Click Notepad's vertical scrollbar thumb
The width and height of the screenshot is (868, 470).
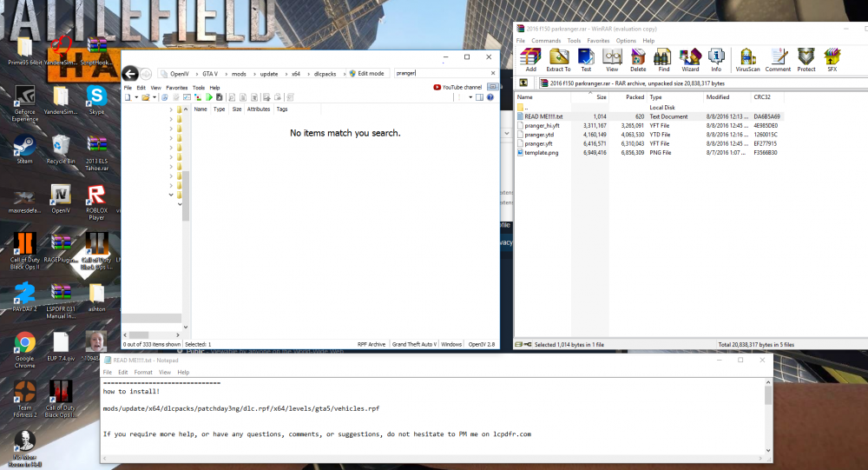pyautogui.click(x=768, y=396)
